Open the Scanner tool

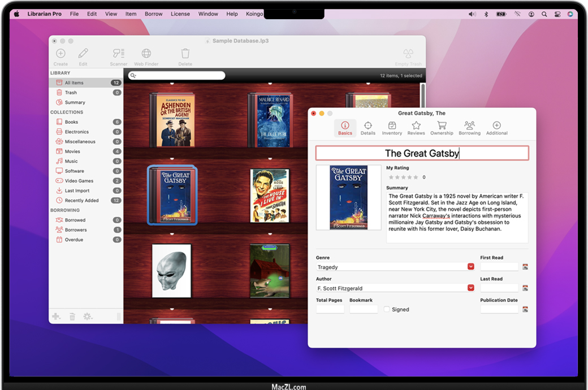pos(118,54)
